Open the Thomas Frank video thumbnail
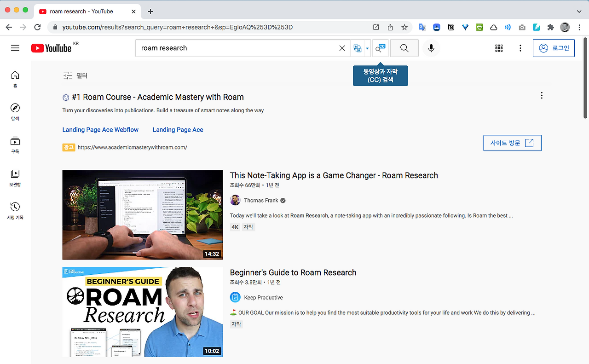The image size is (589, 364). (x=143, y=215)
